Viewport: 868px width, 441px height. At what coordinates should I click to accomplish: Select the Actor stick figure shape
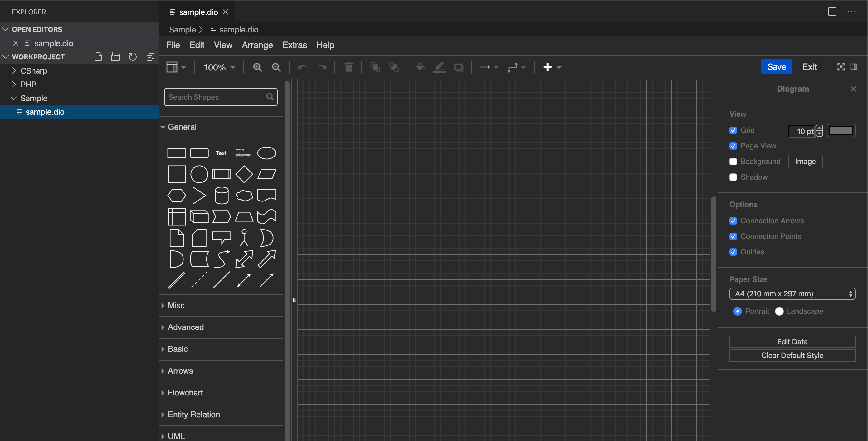point(244,238)
